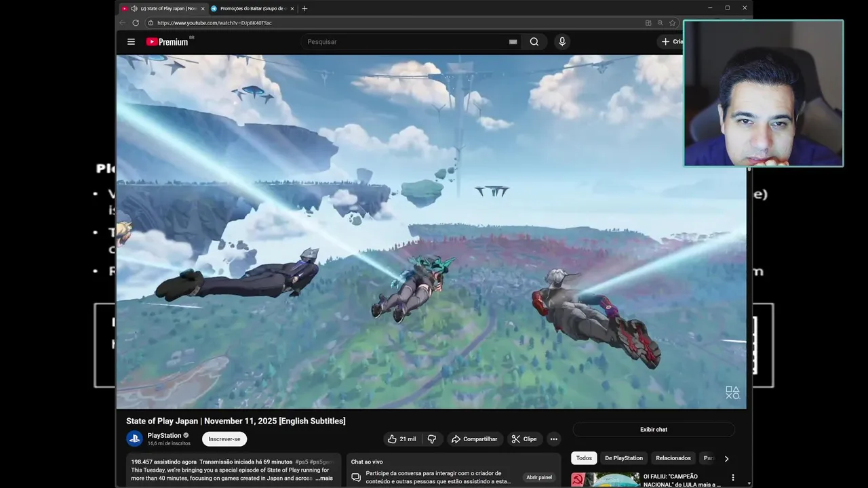Click the Inscrever-se subscribe button
This screenshot has width=868, height=488.
224,439
